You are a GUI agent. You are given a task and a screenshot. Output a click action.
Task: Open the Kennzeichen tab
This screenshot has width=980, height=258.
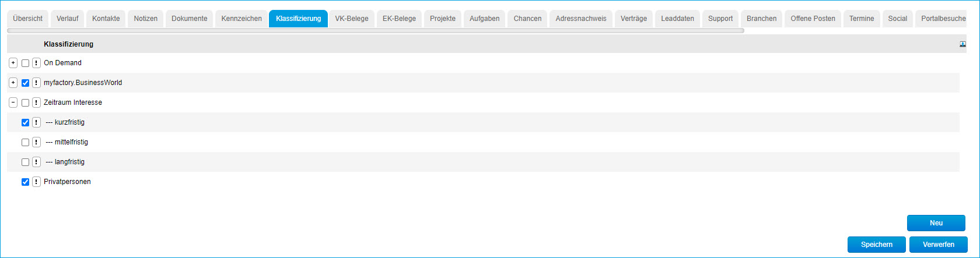click(x=242, y=19)
